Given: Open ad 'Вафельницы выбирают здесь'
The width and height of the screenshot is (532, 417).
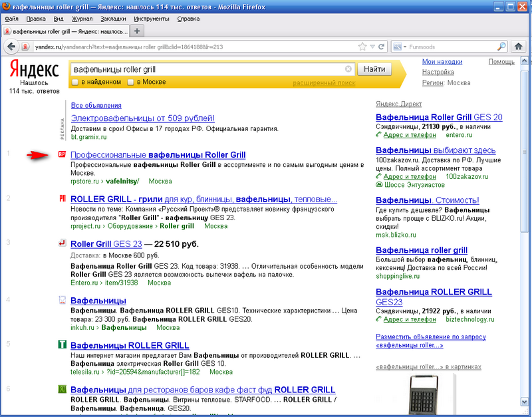Looking at the screenshot, I should coord(436,150).
